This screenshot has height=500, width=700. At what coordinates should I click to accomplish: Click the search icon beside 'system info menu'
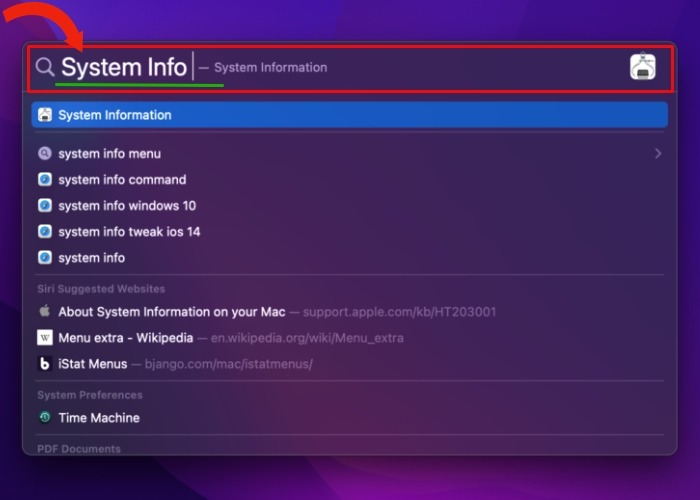click(x=45, y=154)
